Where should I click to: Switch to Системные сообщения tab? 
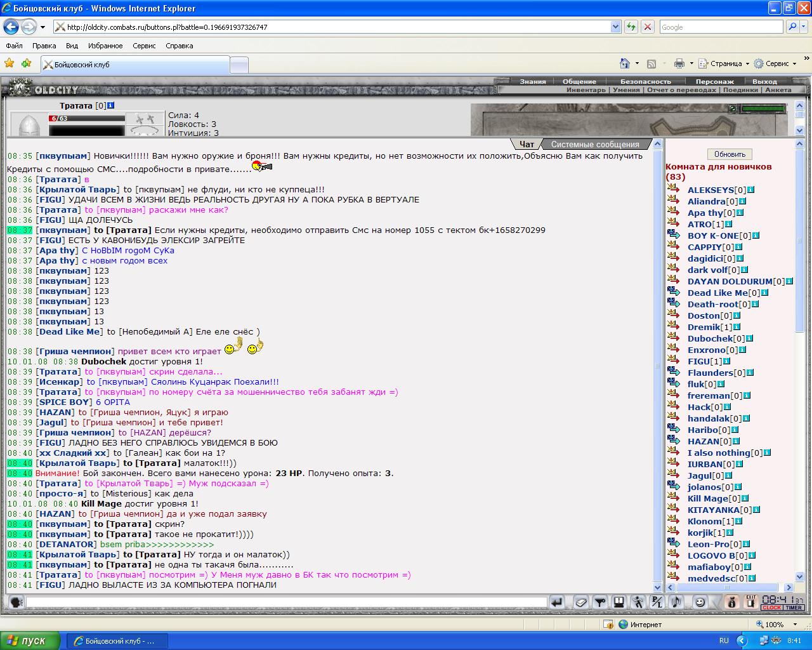click(x=595, y=144)
